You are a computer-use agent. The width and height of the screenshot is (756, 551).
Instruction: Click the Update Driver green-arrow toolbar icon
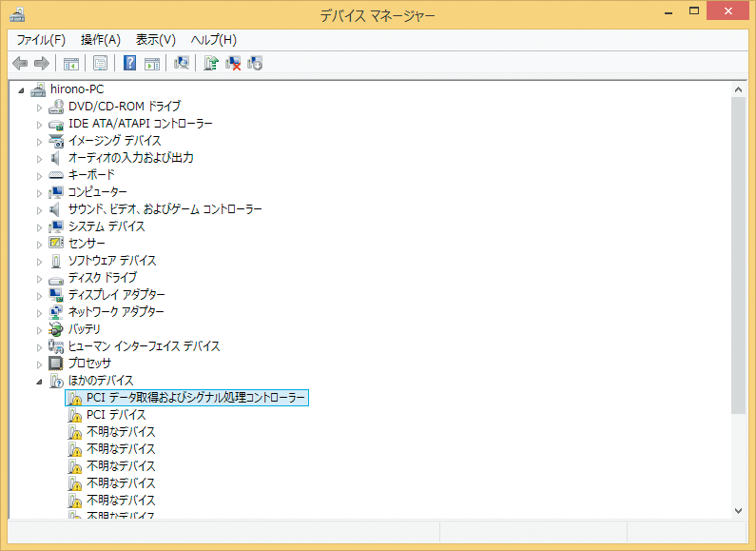tap(211, 63)
